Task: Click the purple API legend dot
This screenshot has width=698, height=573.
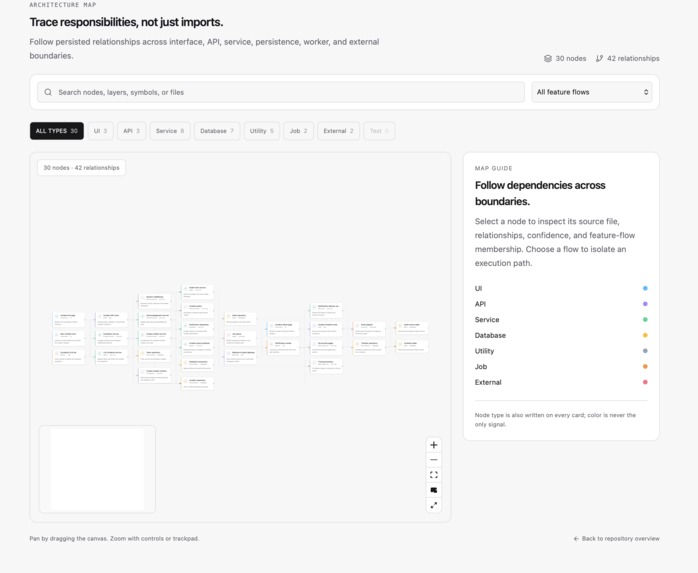Action: 645,304
